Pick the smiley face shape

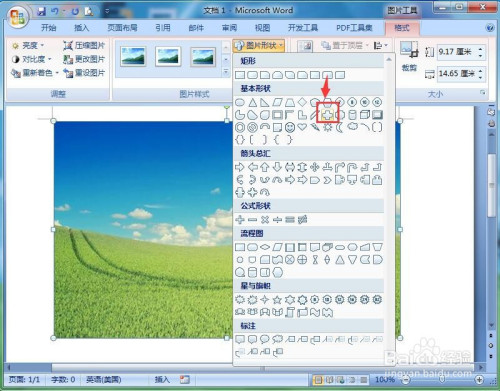tap(290, 127)
